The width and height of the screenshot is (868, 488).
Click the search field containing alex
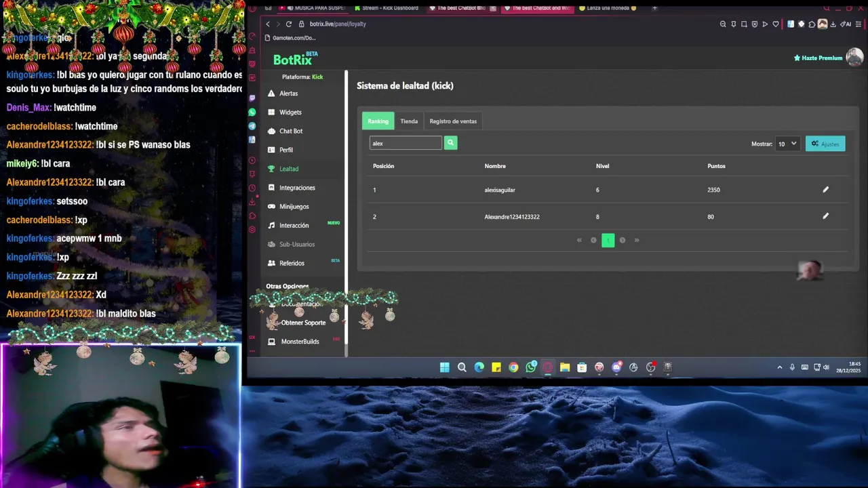(406, 143)
